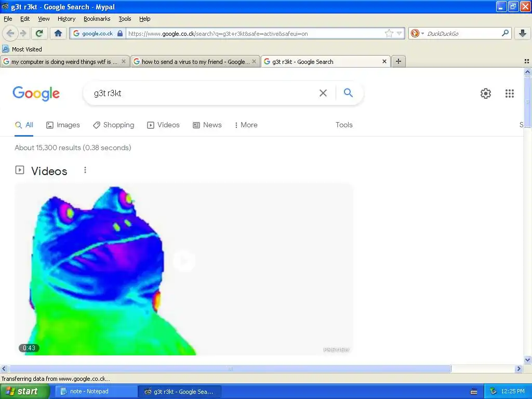Image resolution: width=532 pixels, height=399 pixels.
Task: Switch to Videos results tab
Action: [163, 125]
